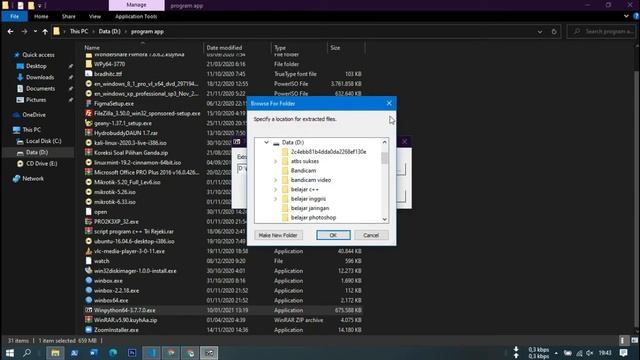
Task: Expand the belajar c++ folder node
Action: point(275,189)
